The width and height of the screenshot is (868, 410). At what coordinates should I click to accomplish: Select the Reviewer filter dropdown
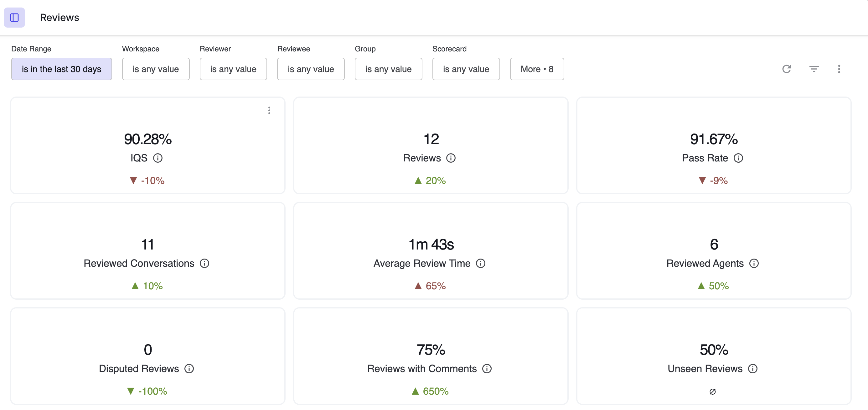233,69
